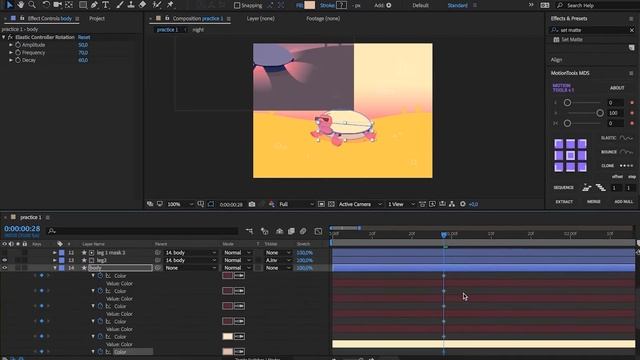
Task: Open the Effect Controls body tab
Action: click(x=49, y=18)
